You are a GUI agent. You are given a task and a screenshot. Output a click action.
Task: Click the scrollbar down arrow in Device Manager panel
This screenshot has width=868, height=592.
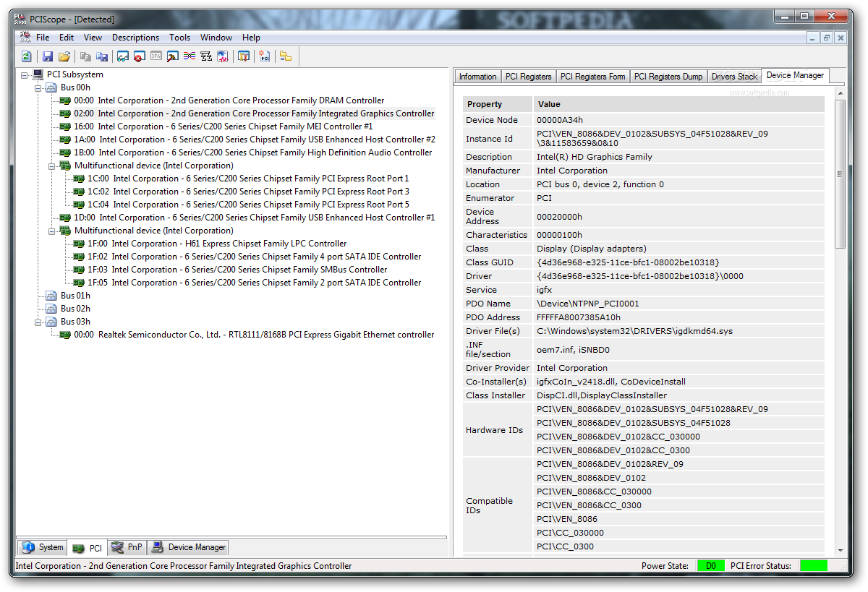pyautogui.click(x=840, y=549)
